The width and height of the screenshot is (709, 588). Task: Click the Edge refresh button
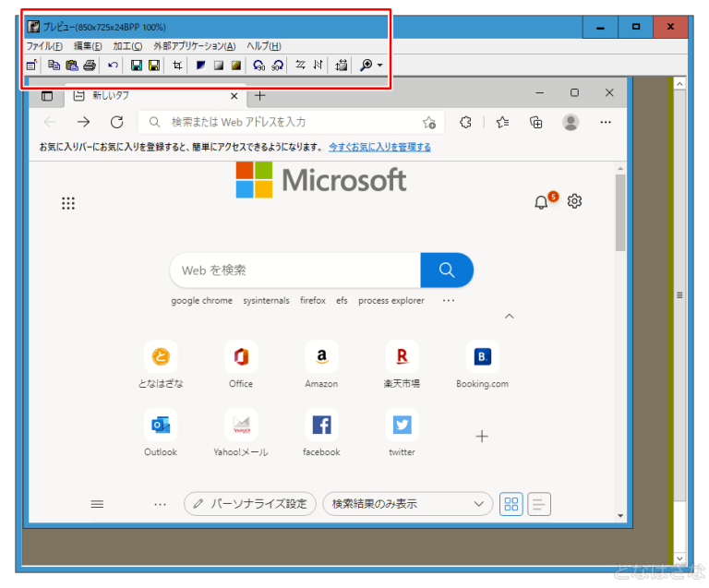click(117, 122)
